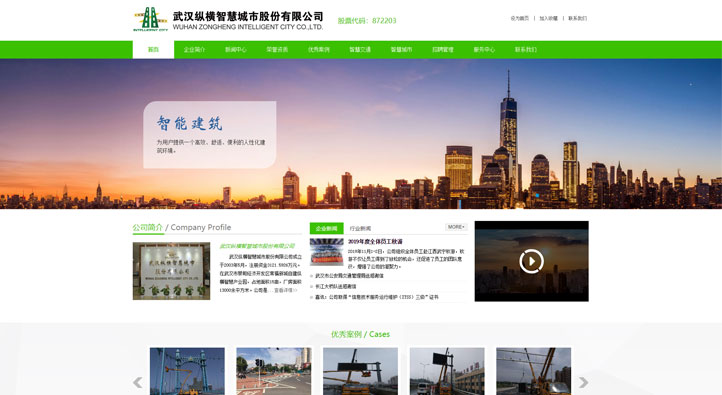
Task: Click the MORE+ news button
Action: (456, 227)
